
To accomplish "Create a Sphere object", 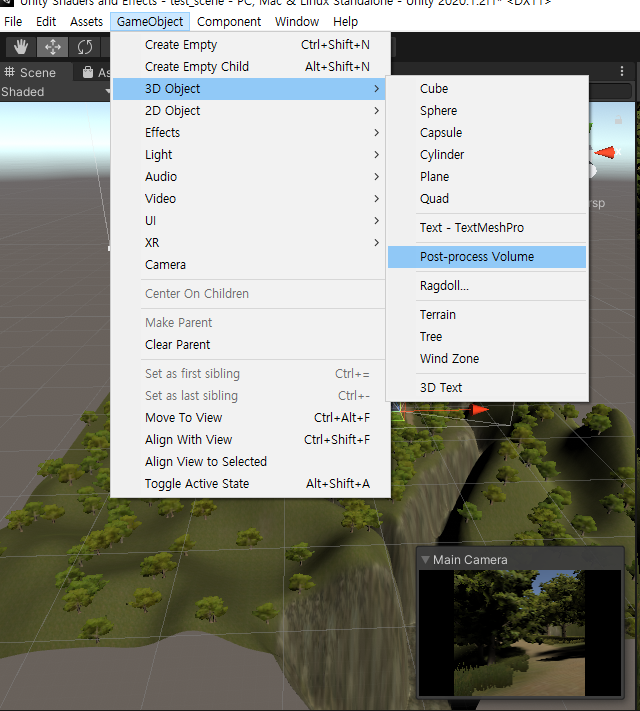I will pos(487,111).
